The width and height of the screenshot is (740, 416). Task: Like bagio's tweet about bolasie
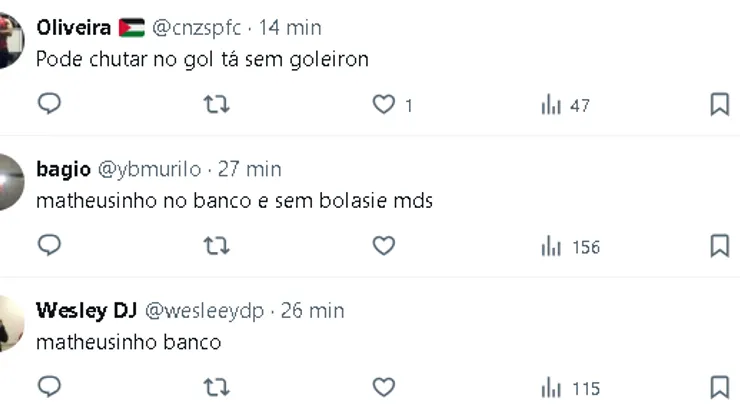click(384, 245)
